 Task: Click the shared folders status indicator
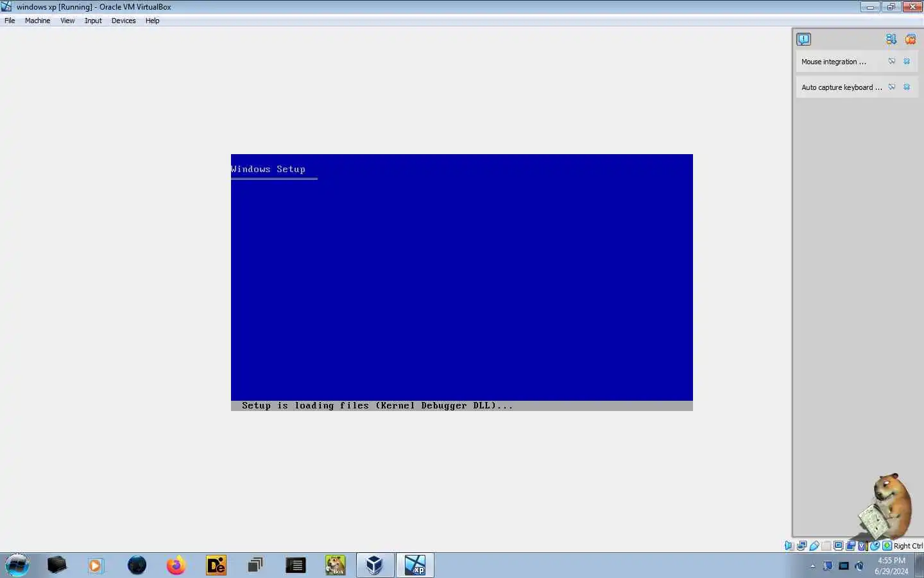click(x=826, y=546)
